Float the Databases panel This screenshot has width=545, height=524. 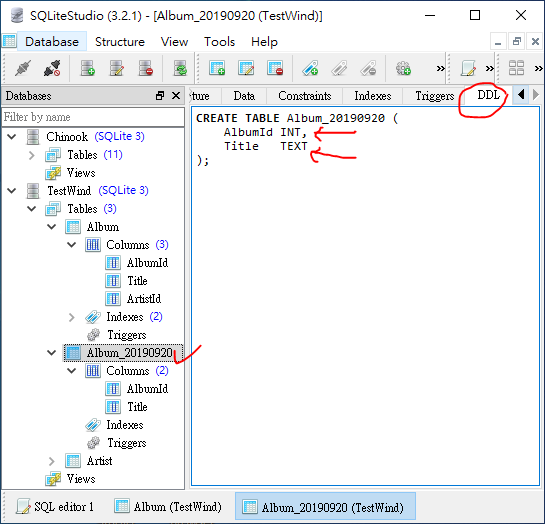[160, 96]
